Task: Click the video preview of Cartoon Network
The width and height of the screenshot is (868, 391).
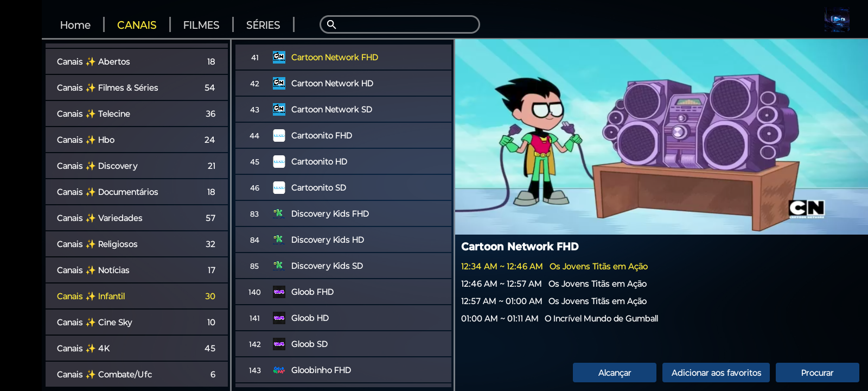Action: coord(661,137)
